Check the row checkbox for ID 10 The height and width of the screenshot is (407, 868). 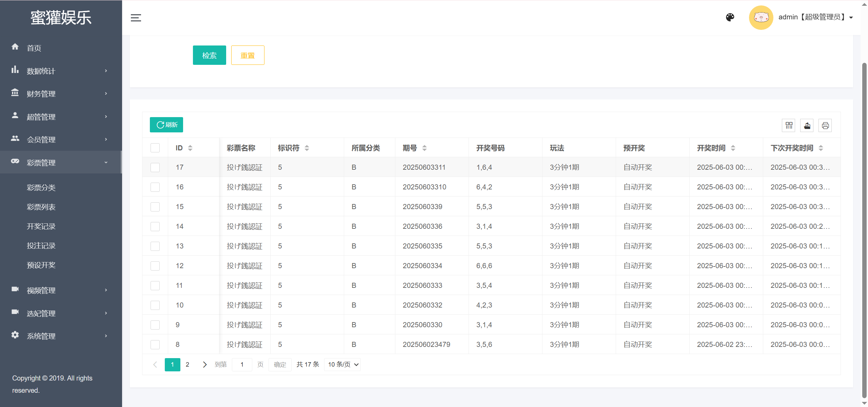click(155, 305)
